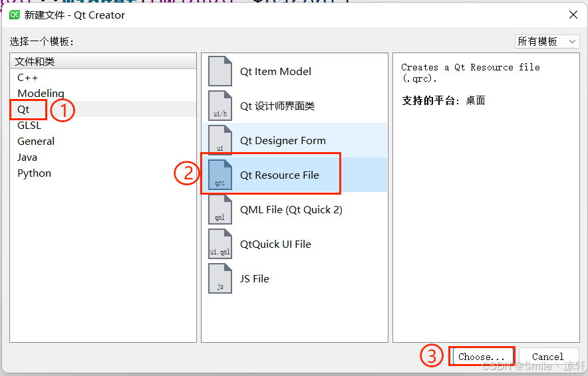Choose the Qt Resource File template
The height and width of the screenshot is (376, 588).
tap(295, 175)
